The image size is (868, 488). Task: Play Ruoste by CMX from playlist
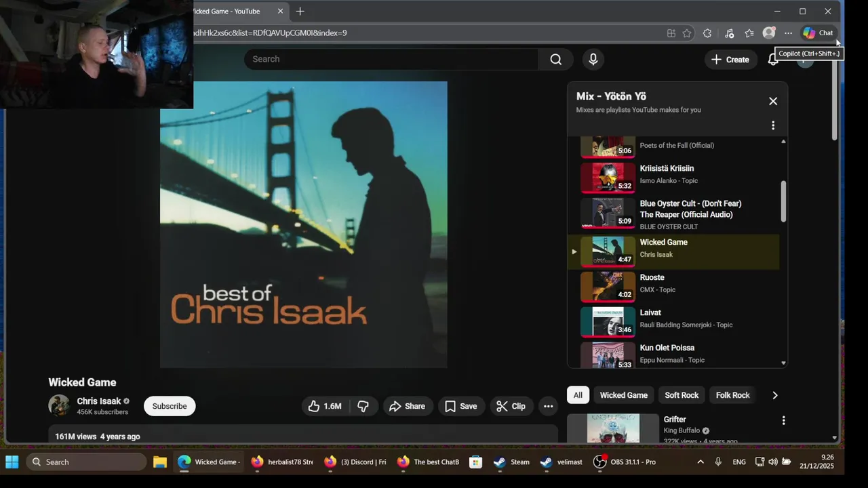(x=673, y=286)
